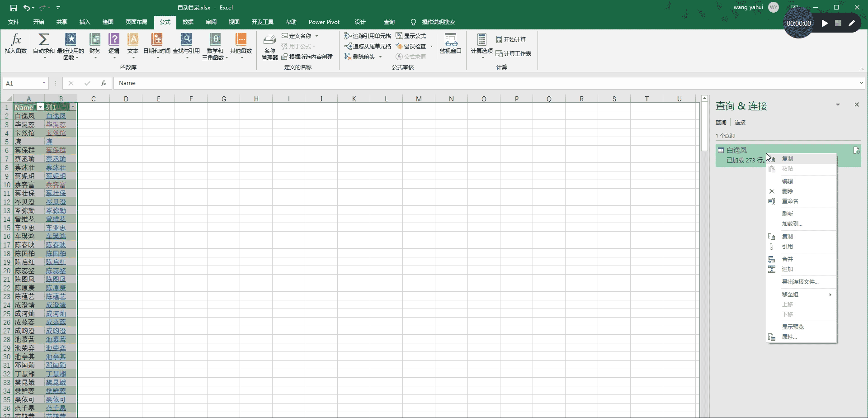Click Trace Dependents (追踪从属单元格)
This screenshot has height=418, width=868.
pyautogui.click(x=368, y=46)
